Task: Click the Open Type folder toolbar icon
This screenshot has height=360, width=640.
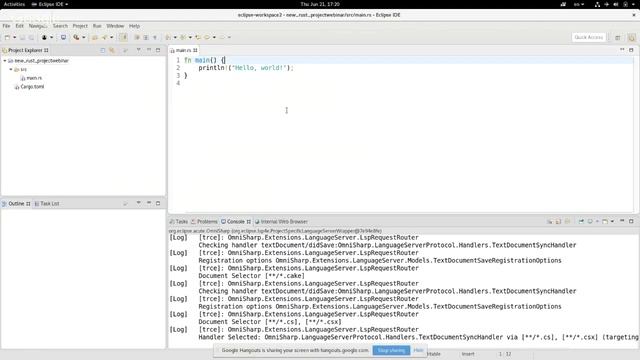Action: [x=95, y=37]
